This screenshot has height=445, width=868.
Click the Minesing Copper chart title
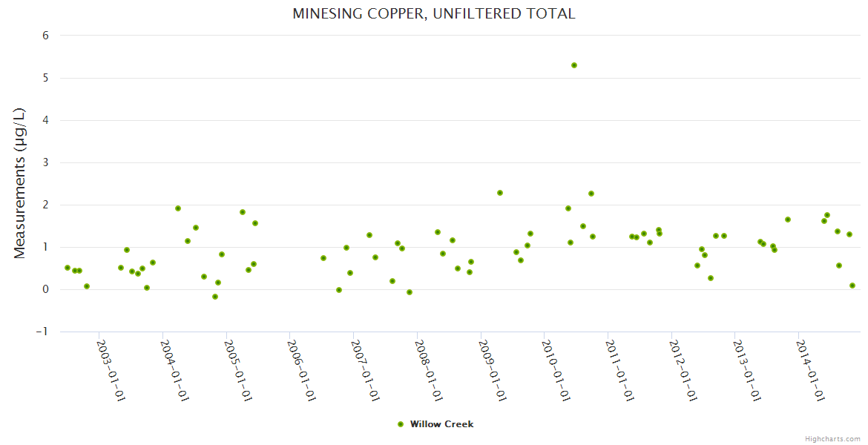(434, 13)
